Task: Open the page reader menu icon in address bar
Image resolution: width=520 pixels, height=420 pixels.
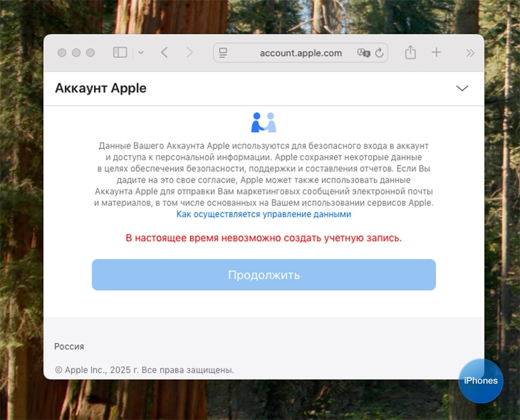Action: 223,53
